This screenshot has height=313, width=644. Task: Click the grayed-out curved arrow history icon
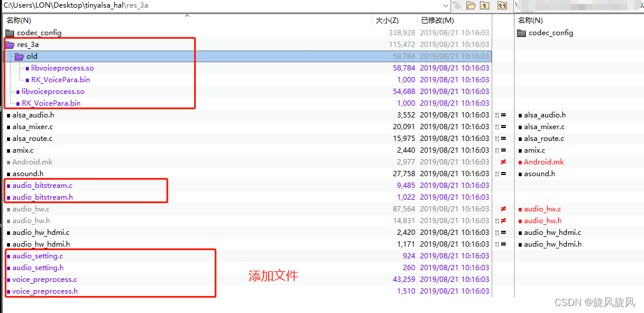click(x=457, y=5)
